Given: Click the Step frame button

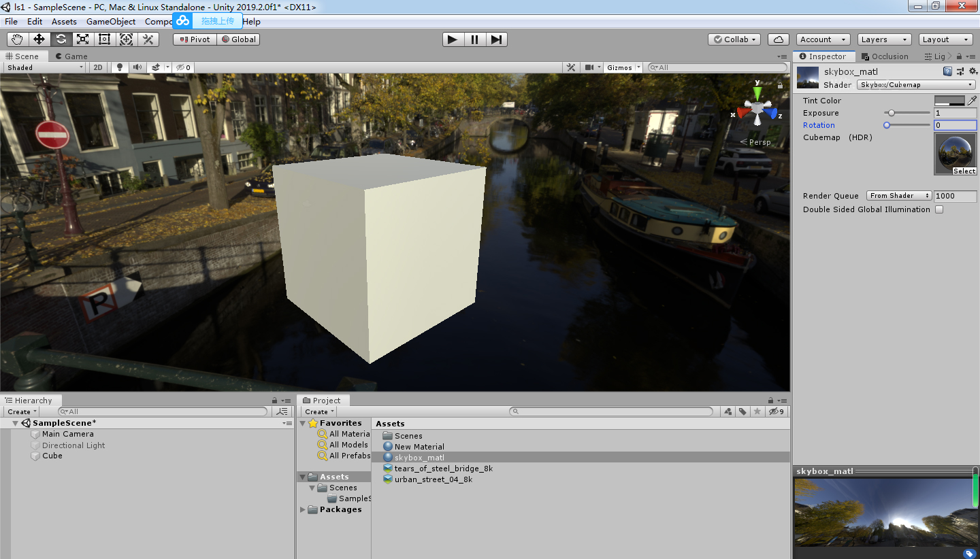Looking at the screenshot, I should [x=496, y=39].
